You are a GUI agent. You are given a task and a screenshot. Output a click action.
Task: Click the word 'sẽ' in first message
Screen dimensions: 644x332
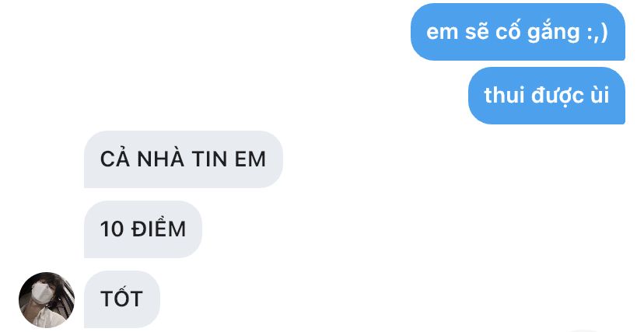click(476, 31)
